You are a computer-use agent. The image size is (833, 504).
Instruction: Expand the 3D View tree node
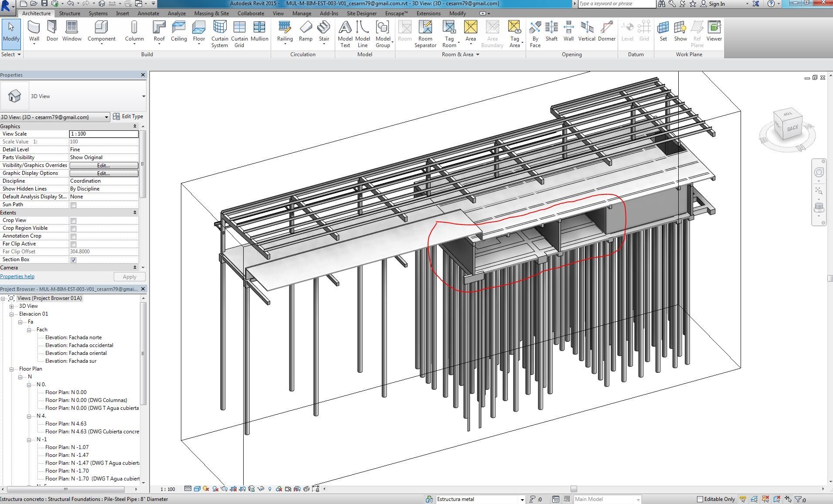point(12,306)
